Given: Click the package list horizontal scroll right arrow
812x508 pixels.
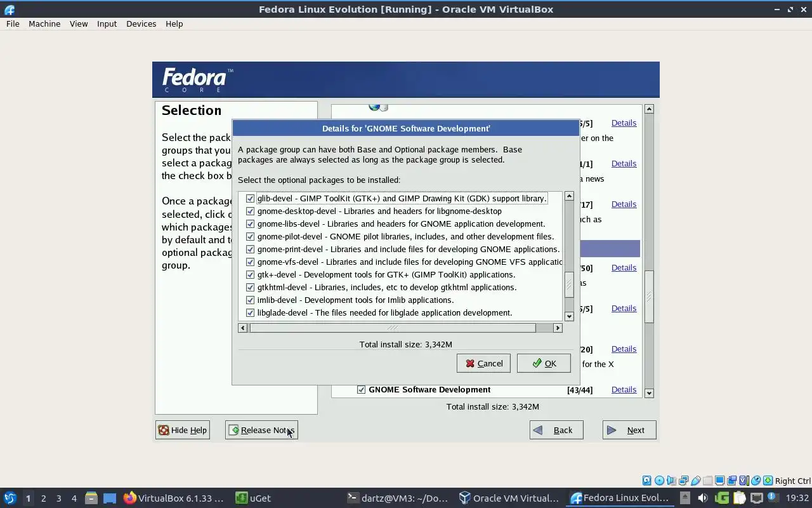Looking at the screenshot, I should [558, 328].
